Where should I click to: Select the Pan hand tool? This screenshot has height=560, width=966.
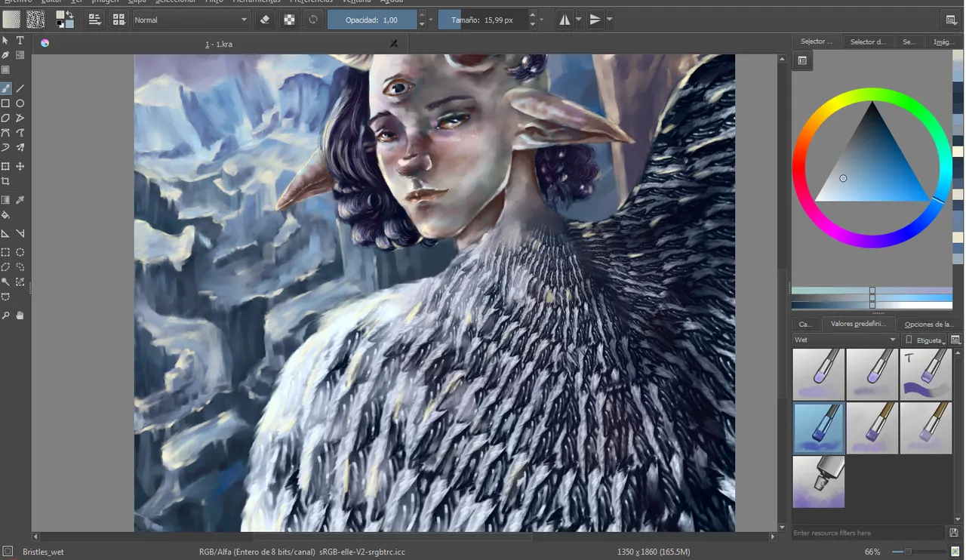(x=20, y=315)
